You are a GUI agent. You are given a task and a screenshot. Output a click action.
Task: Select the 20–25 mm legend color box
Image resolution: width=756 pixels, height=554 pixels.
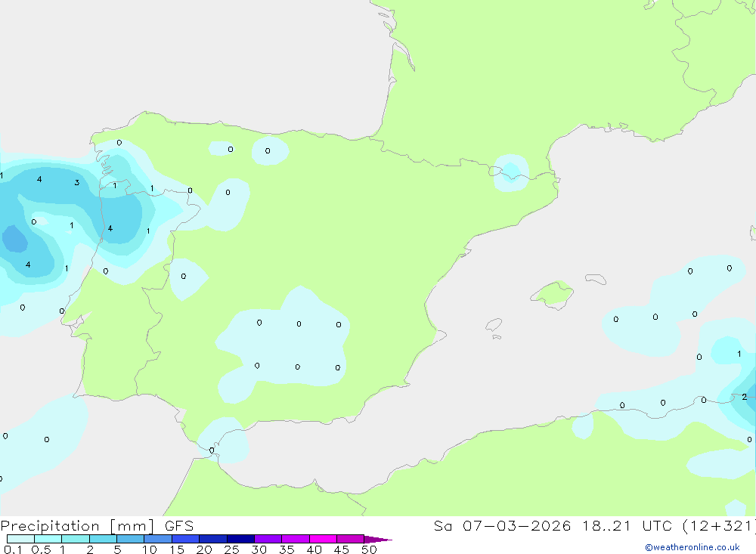point(212,539)
